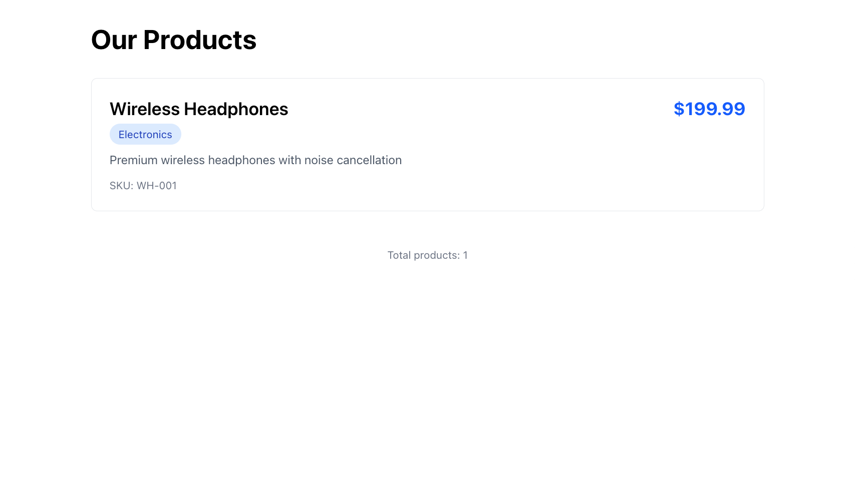This screenshot has height=504, width=855.
Task: Click the total products summary text
Action: click(427, 255)
